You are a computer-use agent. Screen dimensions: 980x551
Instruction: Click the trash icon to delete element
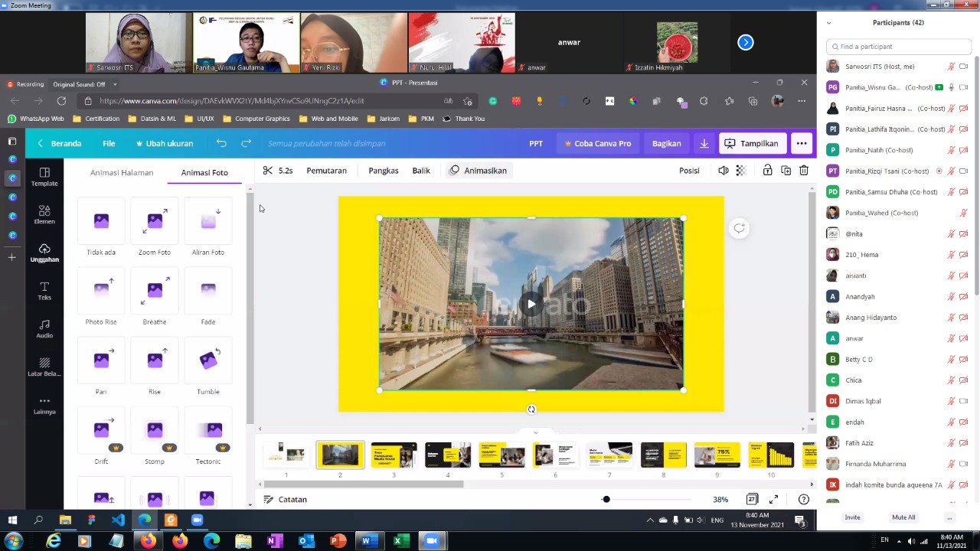[804, 171]
